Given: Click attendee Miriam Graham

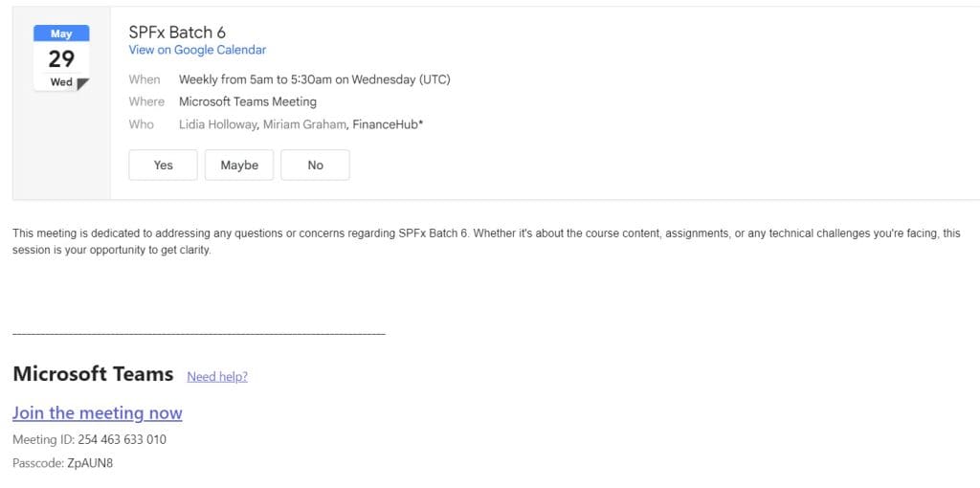Looking at the screenshot, I should (x=304, y=124).
